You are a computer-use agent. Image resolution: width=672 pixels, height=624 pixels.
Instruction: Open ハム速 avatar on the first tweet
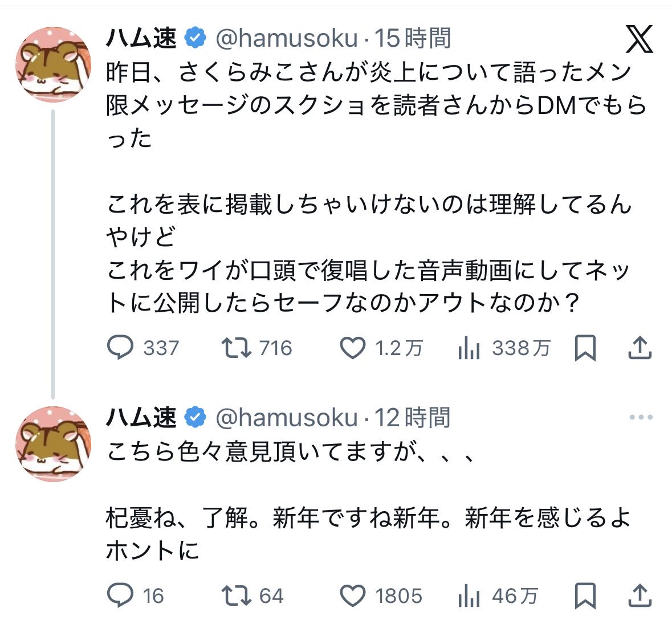click(x=53, y=64)
